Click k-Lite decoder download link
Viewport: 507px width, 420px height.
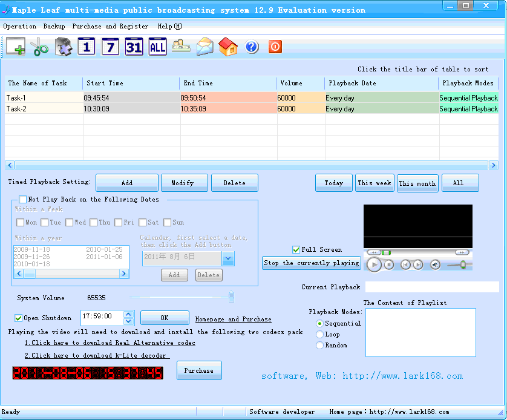point(97,355)
